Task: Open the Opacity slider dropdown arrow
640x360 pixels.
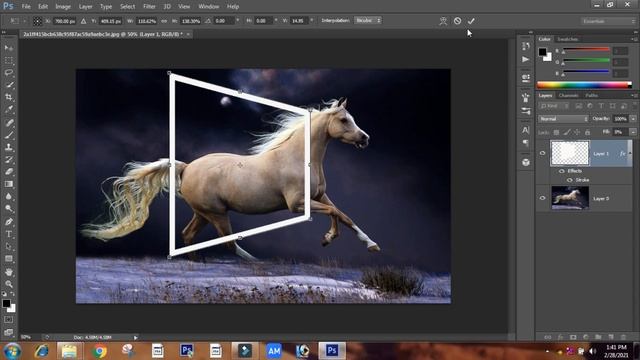Action: tap(633, 119)
